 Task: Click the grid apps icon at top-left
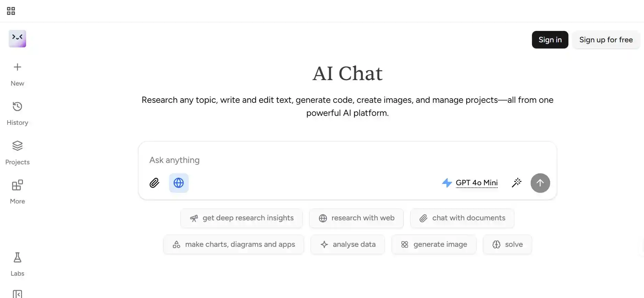pos(11,11)
